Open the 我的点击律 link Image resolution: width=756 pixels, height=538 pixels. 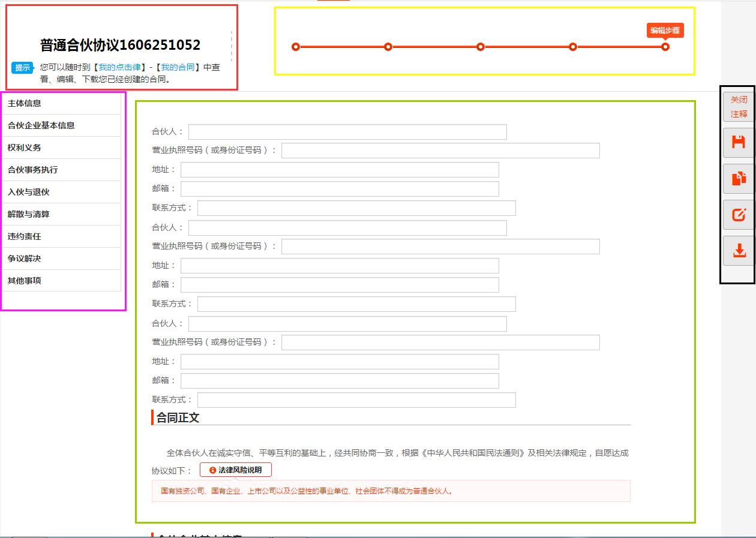[120, 68]
